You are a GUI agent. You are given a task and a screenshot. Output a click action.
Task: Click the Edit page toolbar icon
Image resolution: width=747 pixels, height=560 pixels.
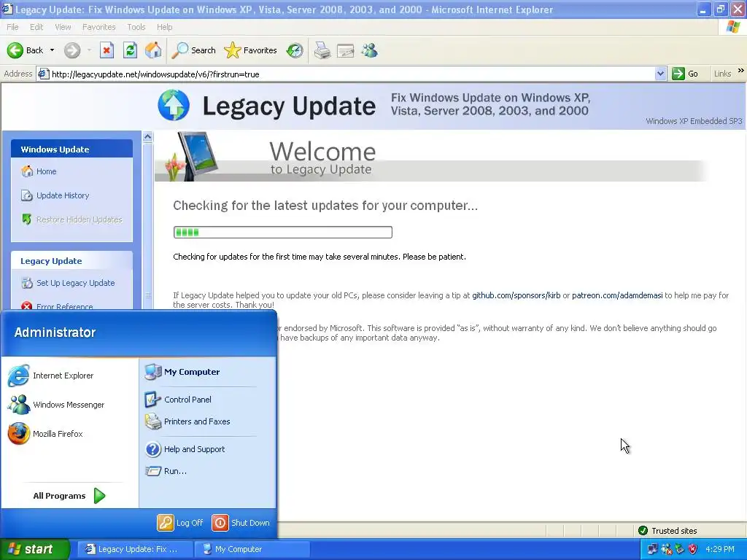coord(345,50)
